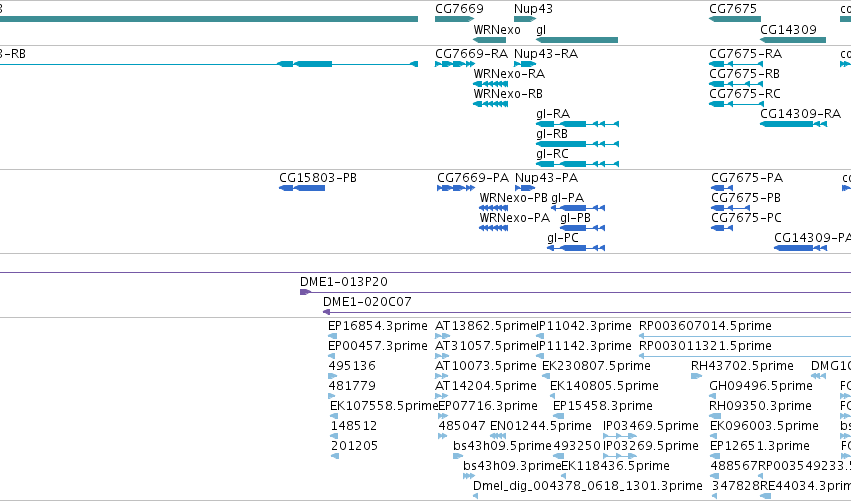Select EST EK230807.5prime
This screenshot has height=501, width=851.
tap(596, 366)
